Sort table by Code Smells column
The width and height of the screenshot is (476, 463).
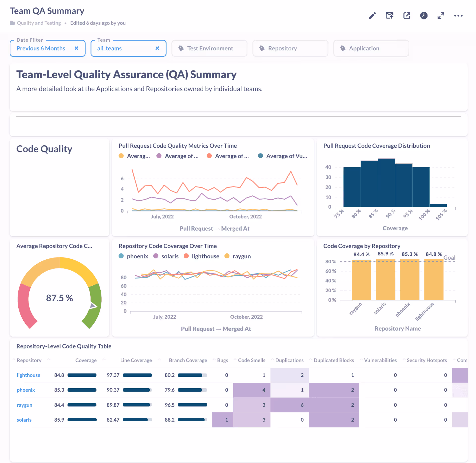pyautogui.click(x=251, y=360)
